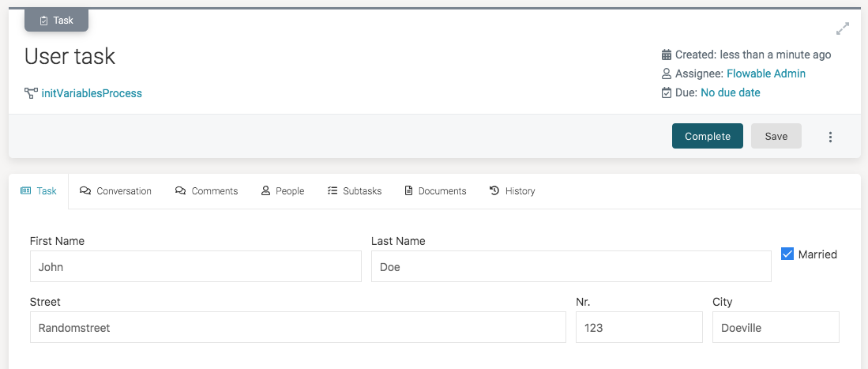Click the document icon on Documents tab
Image resolution: width=868 pixels, height=369 pixels.
click(408, 190)
